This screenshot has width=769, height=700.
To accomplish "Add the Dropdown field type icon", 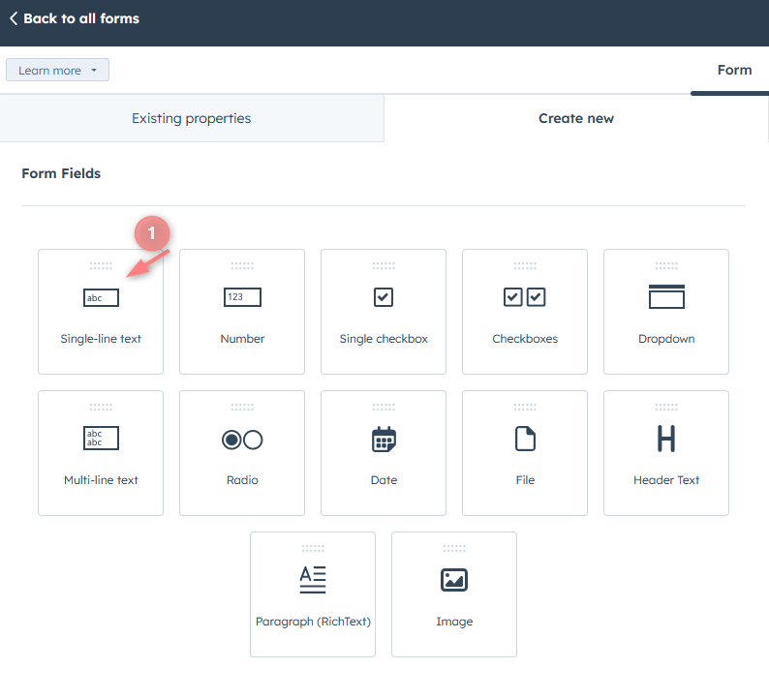I will click(666, 297).
